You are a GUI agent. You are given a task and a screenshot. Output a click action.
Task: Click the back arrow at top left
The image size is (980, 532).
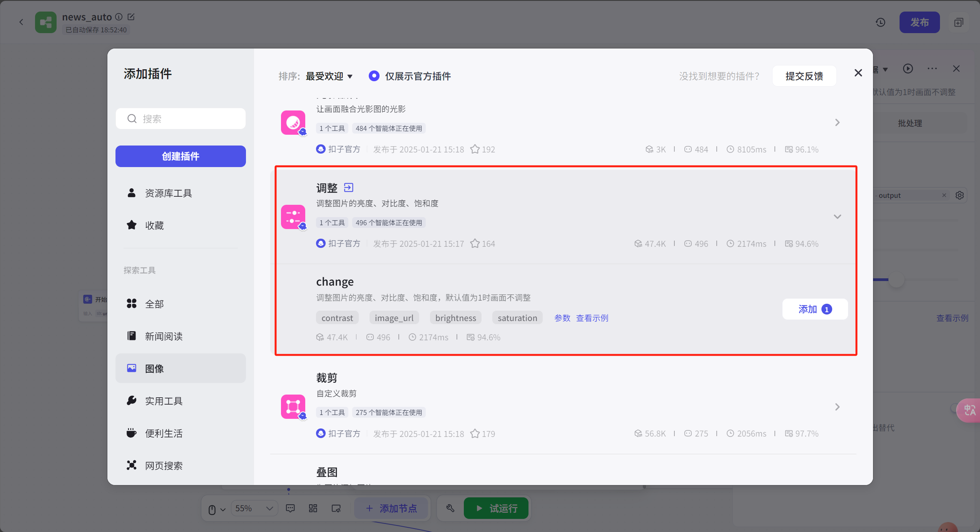pyautogui.click(x=22, y=22)
